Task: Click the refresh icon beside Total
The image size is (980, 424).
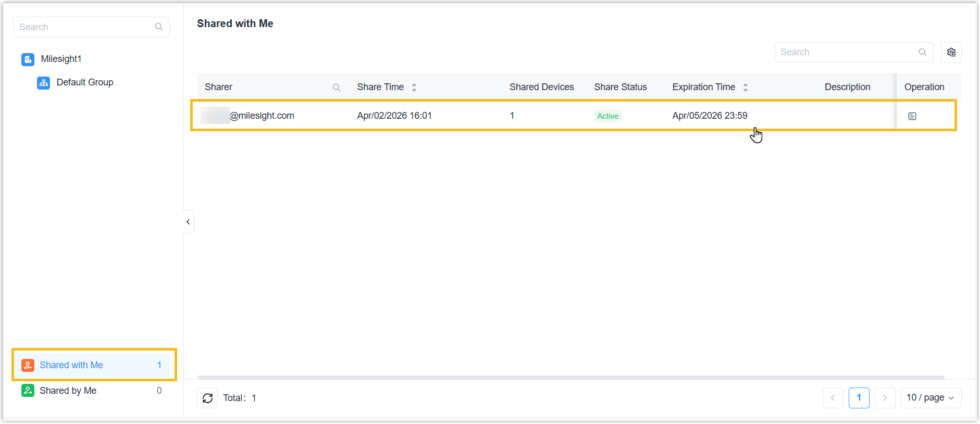Action: pos(207,398)
